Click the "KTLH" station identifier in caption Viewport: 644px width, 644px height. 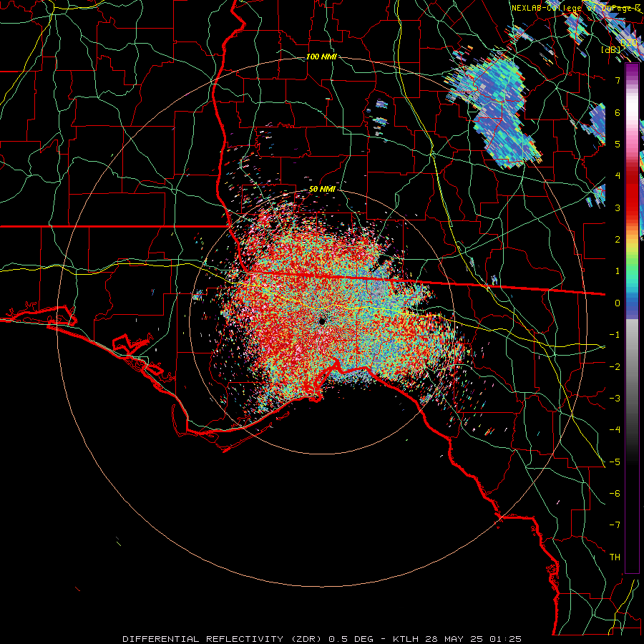point(406,639)
